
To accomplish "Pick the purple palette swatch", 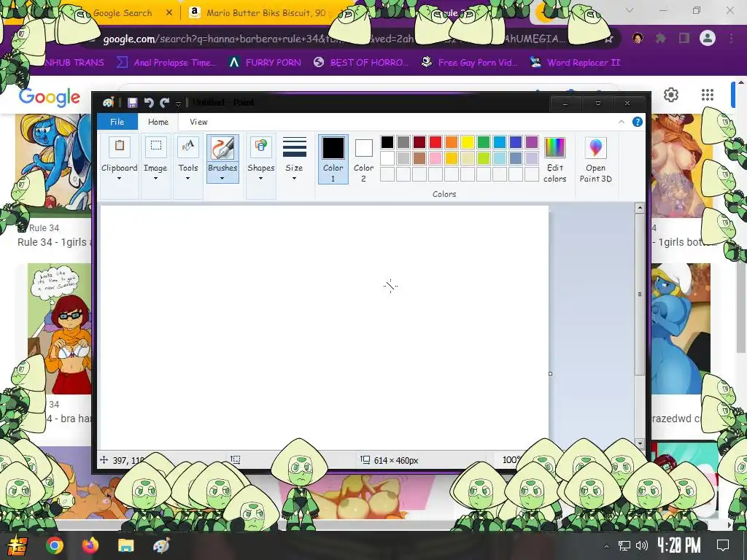I will tap(532, 142).
